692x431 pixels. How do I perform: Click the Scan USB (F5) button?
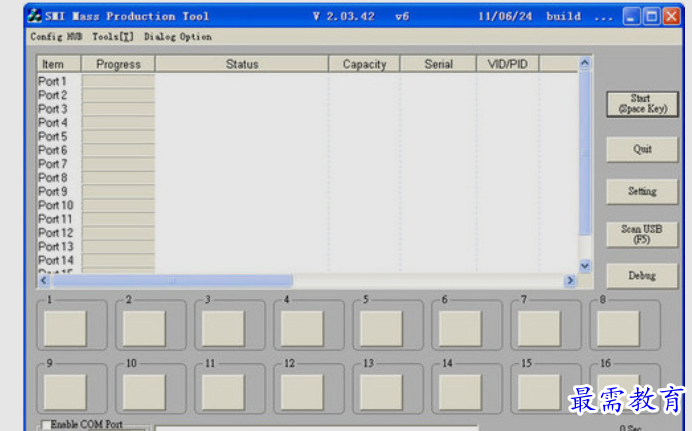(x=642, y=234)
